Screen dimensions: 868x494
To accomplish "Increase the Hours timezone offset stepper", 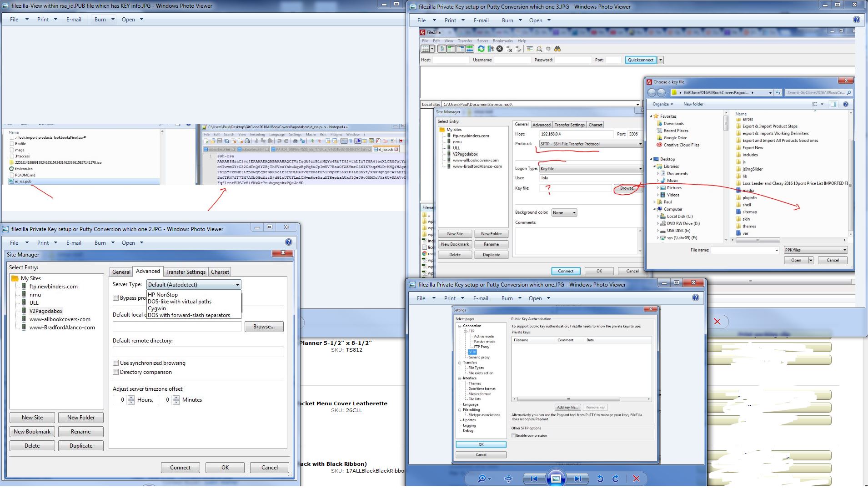I will pos(131,398).
